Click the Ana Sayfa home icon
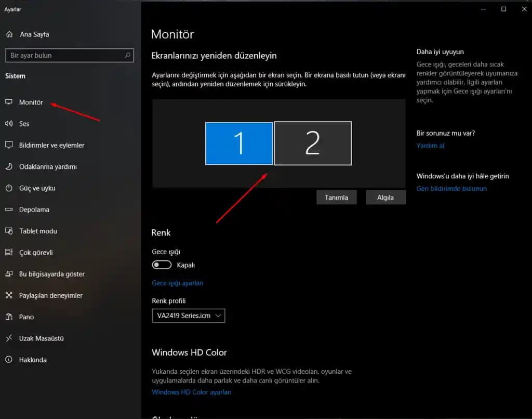Image resolution: width=532 pixels, height=419 pixels. click(x=9, y=34)
